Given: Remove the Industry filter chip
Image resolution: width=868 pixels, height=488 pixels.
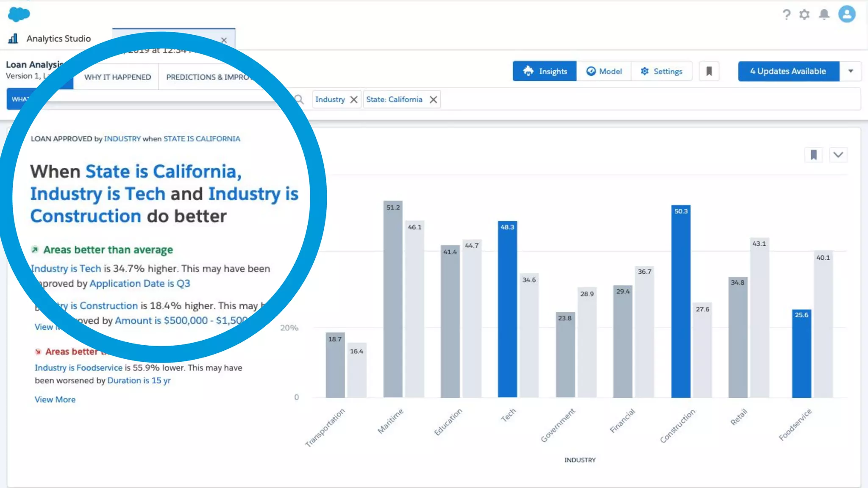Looking at the screenshot, I should [354, 100].
